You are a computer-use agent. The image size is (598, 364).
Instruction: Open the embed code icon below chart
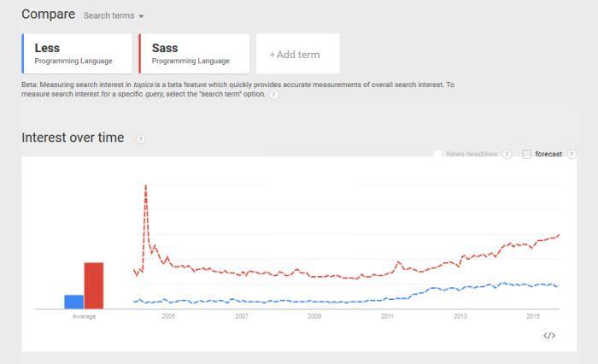549,336
